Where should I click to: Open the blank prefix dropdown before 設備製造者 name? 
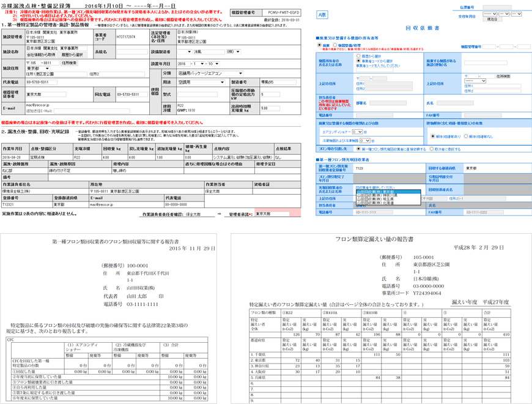pyautogui.click(x=185, y=51)
